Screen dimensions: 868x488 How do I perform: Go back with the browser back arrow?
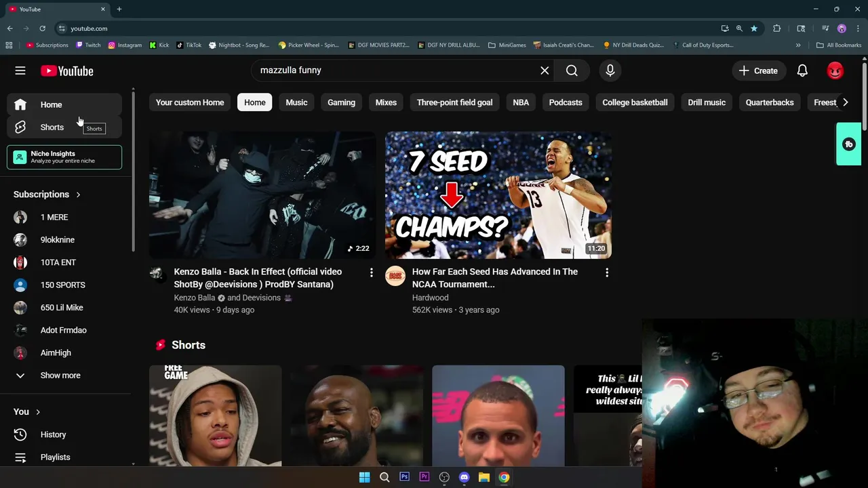9,28
